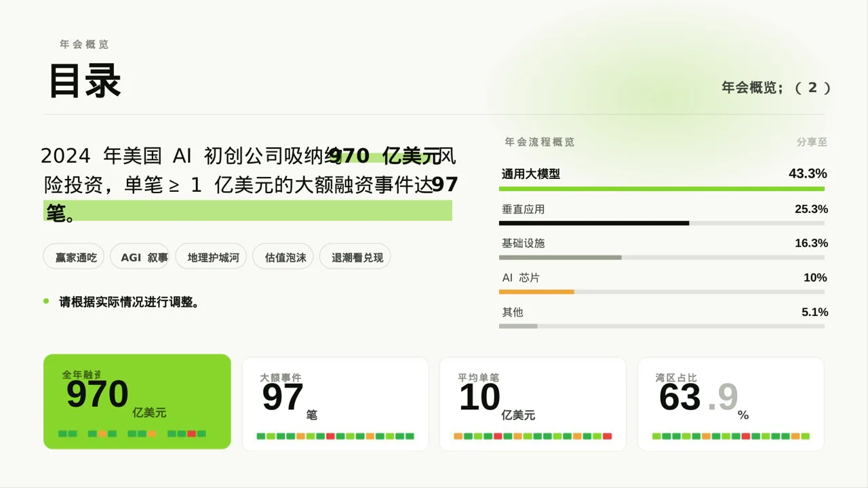The image size is (868, 488).
Task: Select the 其他 row label
Action: click(513, 312)
